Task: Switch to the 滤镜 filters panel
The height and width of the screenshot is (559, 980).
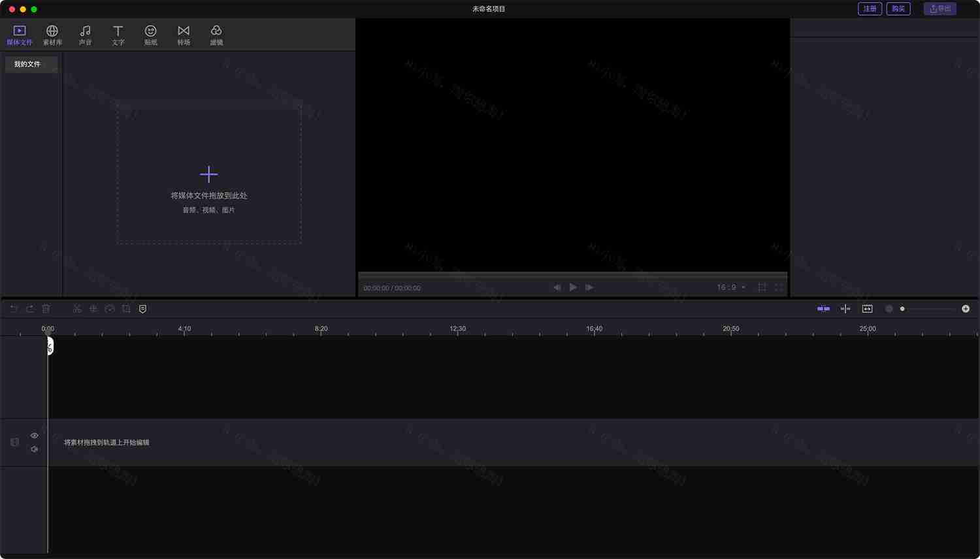Action: (x=216, y=34)
